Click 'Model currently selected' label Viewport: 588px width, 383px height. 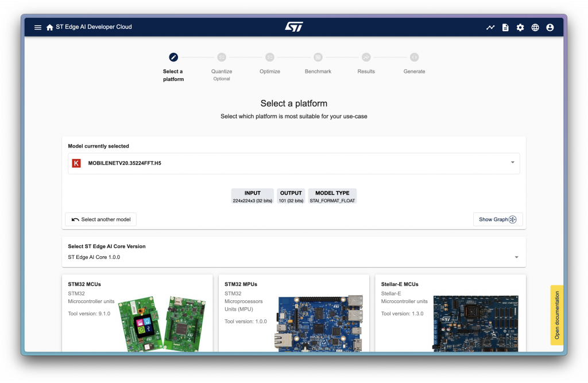point(98,146)
